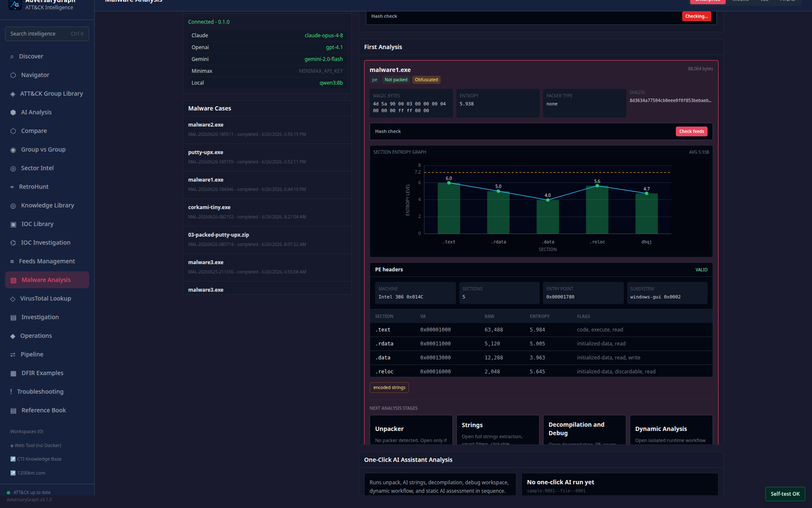812x508 pixels.
Task: Open Navigator from the sidebar
Action: tap(47, 75)
